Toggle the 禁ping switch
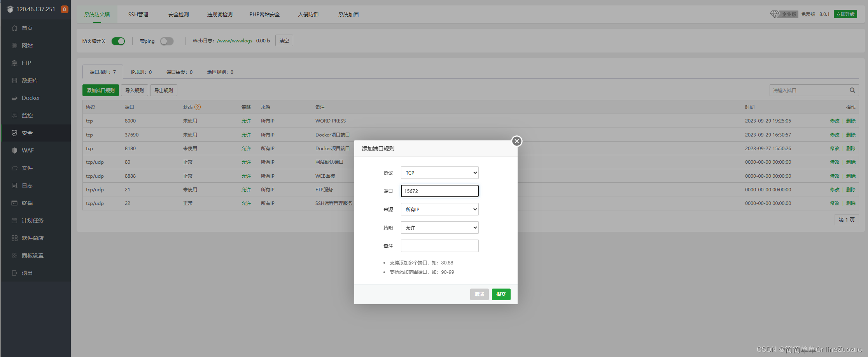The height and width of the screenshot is (357, 868). (x=167, y=41)
